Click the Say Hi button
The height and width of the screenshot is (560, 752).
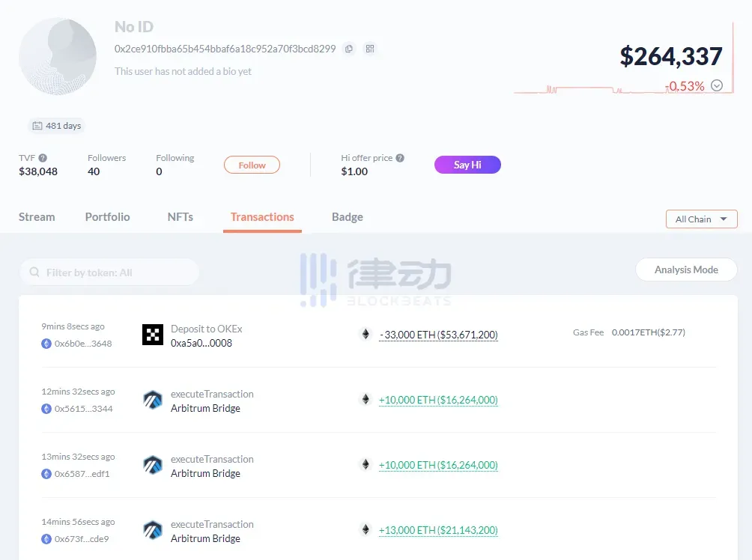tap(467, 165)
